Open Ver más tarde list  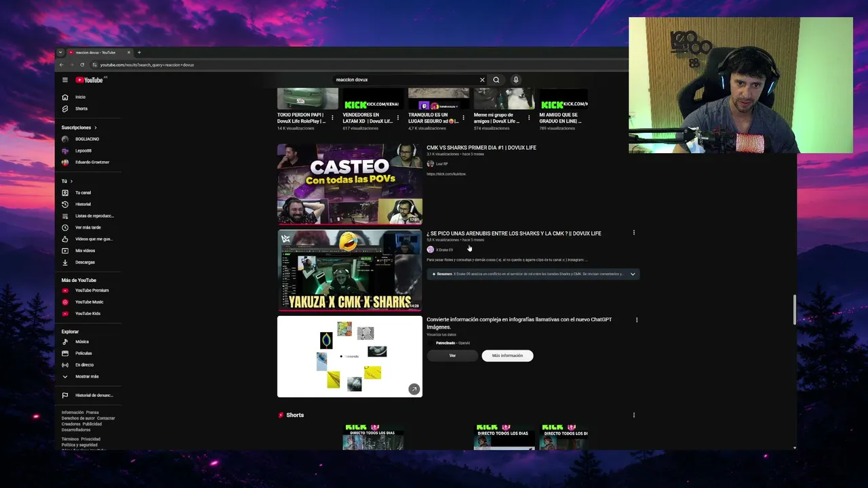coord(87,227)
